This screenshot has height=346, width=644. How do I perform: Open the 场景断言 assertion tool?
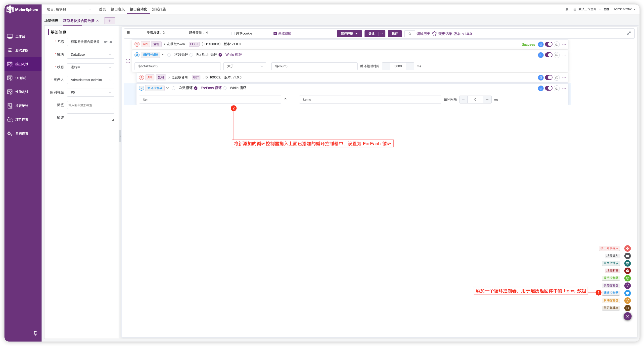[x=628, y=271]
